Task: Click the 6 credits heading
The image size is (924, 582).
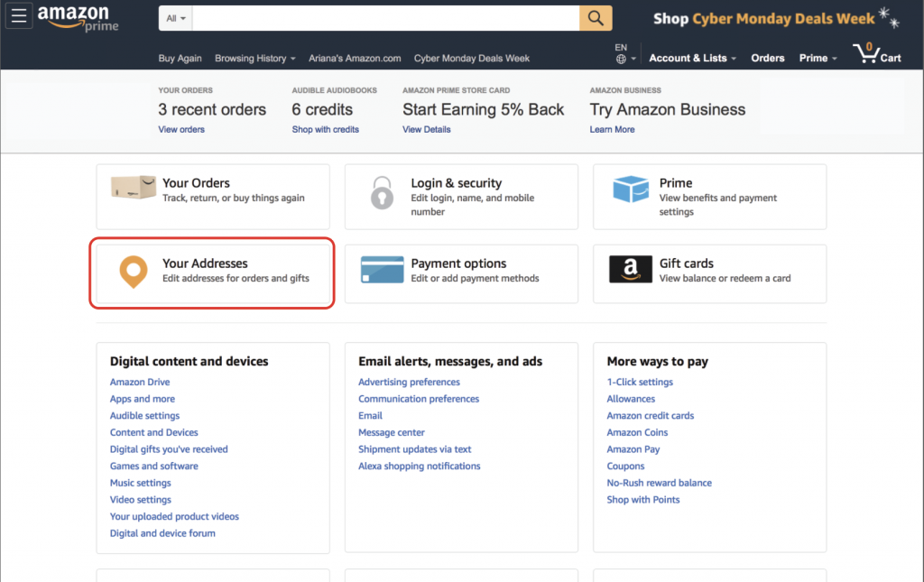Action: [x=322, y=109]
